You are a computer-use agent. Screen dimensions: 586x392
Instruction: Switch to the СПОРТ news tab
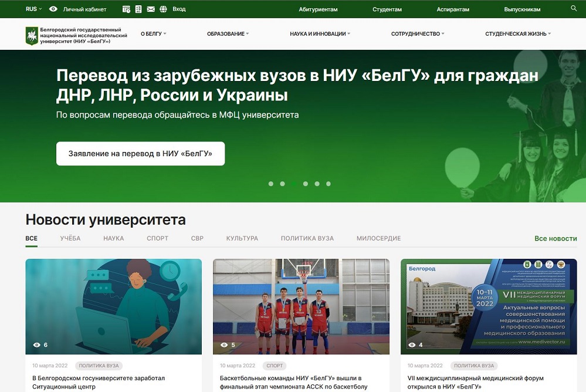(x=157, y=238)
